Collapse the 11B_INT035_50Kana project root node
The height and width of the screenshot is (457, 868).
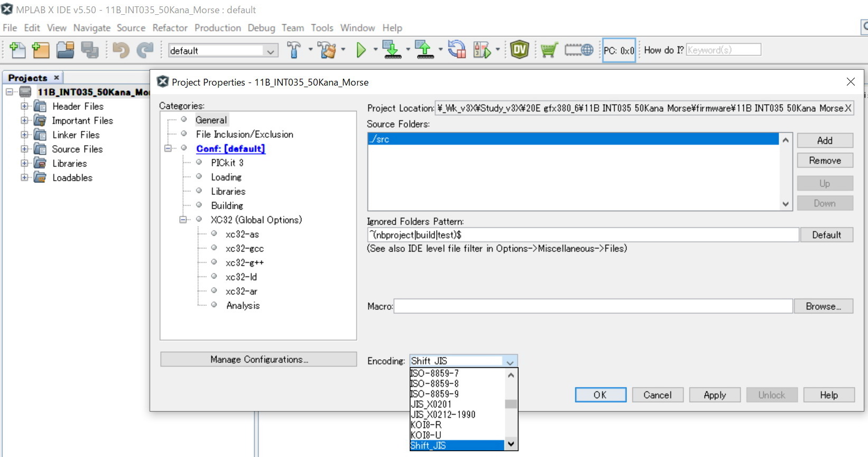click(x=10, y=92)
